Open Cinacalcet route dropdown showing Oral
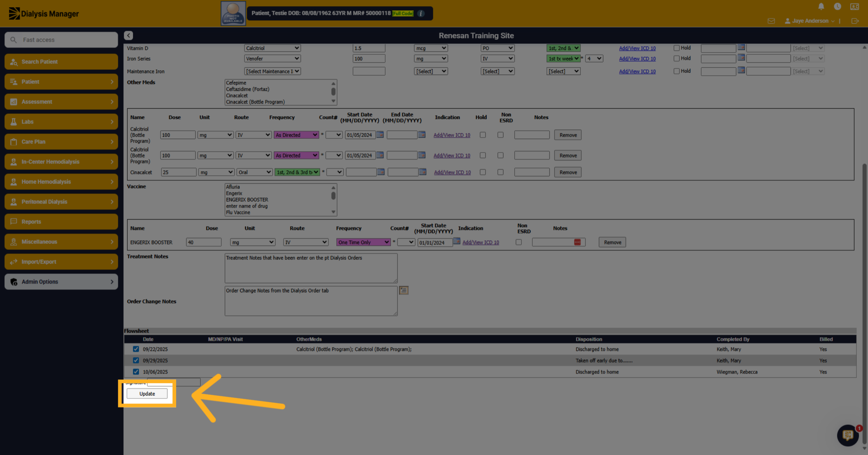The height and width of the screenshot is (455, 868). [x=254, y=172]
